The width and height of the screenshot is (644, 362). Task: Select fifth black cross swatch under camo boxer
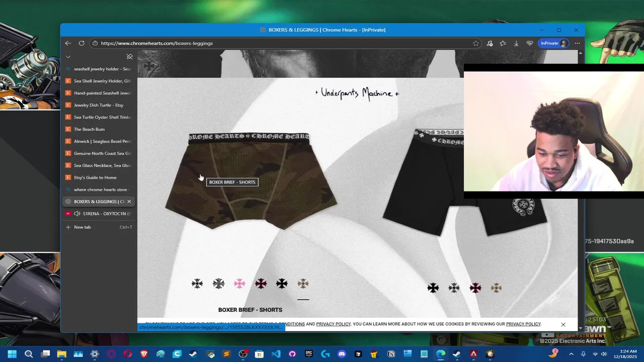282,284
